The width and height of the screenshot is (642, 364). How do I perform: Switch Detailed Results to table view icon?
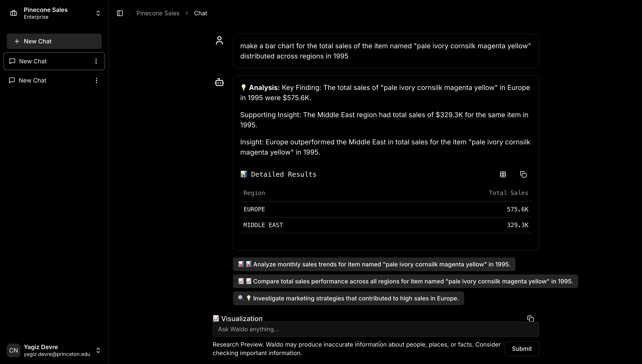pos(503,174)
